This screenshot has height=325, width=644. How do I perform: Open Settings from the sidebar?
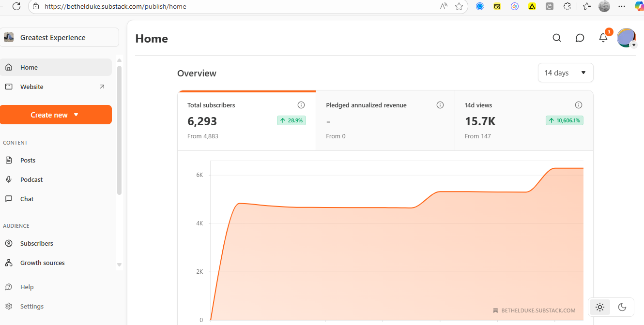point(31,306)
